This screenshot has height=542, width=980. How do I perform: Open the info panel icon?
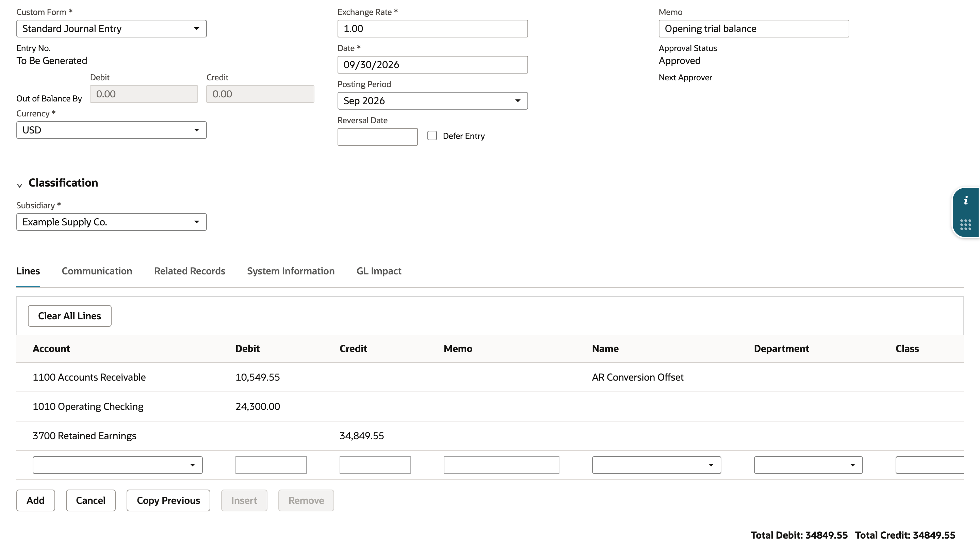(x=966, y=201)
